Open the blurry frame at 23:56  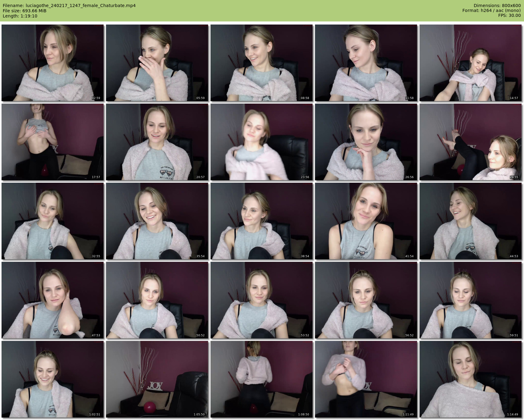261,142
